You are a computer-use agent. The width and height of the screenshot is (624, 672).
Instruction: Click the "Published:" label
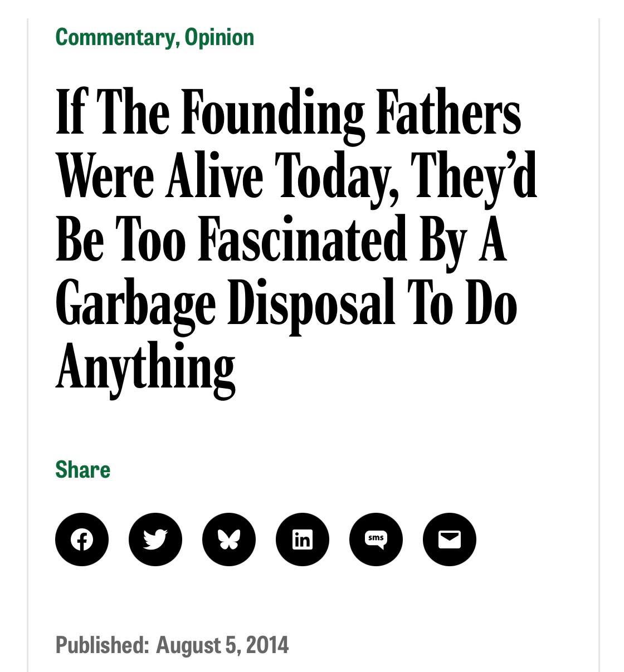(x=103, y=645)
